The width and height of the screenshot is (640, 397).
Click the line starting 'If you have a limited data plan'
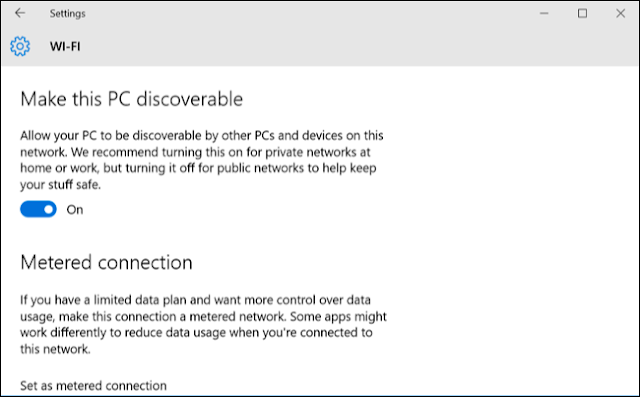[196, 300]
